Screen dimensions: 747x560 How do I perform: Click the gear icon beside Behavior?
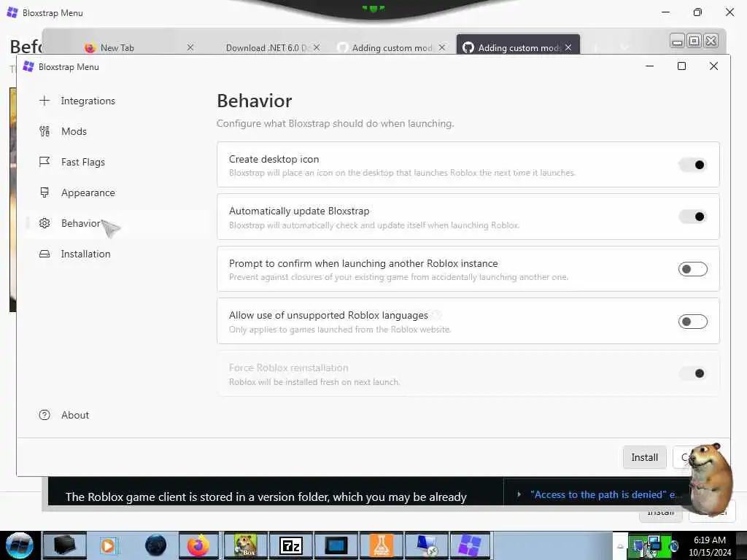tap(44, 223)
